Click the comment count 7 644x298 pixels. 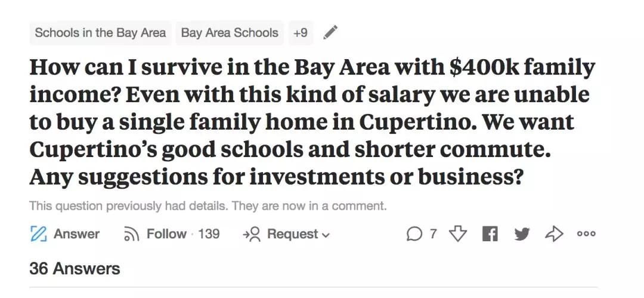tap(434, 234)
